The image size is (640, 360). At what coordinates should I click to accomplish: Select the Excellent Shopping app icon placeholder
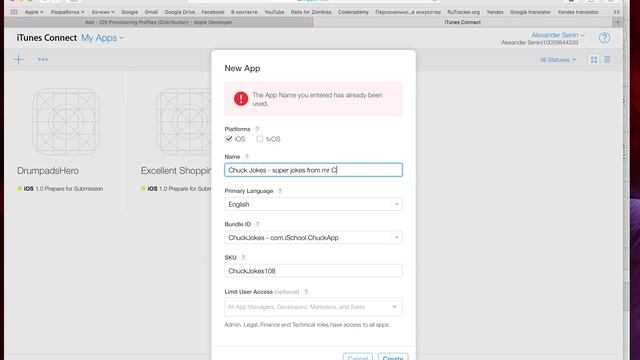point(184,122)
